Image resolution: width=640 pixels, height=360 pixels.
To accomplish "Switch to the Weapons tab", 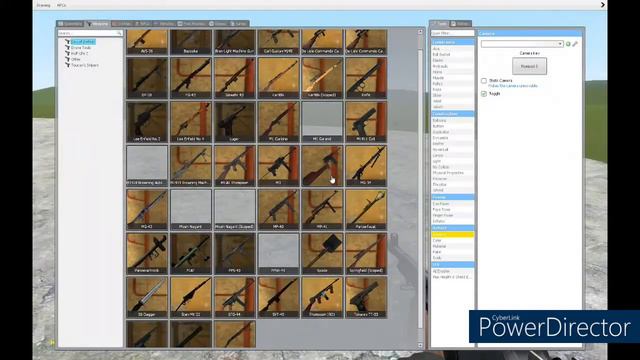I will click(98, 24).
